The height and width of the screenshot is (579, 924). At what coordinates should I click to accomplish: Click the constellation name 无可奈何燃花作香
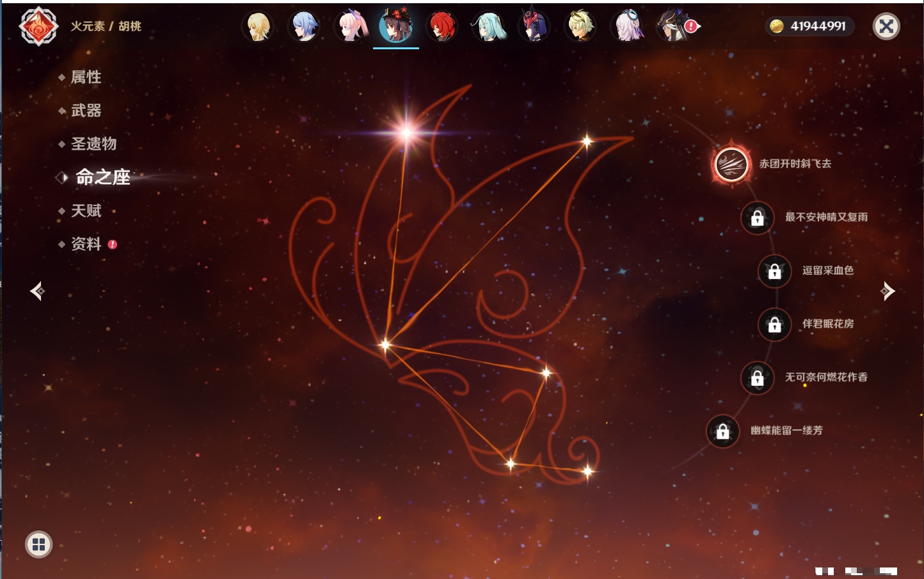click(826, 377)
